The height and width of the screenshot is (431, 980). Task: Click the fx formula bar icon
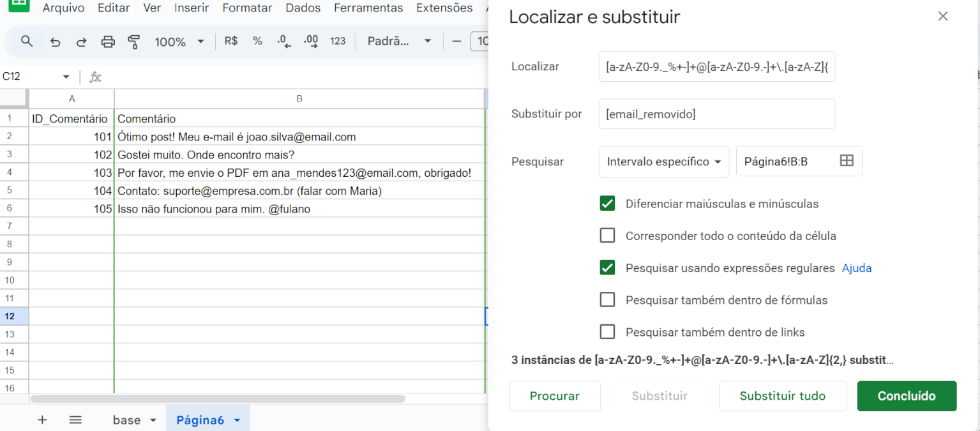coord(95,77)
